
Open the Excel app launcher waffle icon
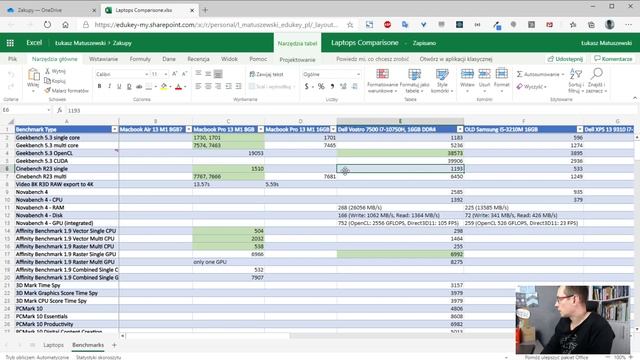tap(10, 43)
